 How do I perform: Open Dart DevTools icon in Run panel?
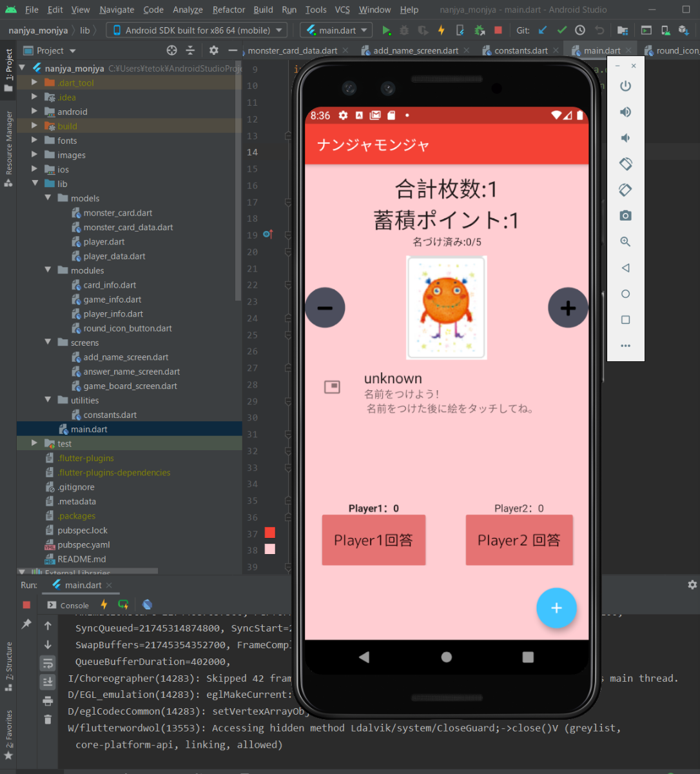coord(147,605)
